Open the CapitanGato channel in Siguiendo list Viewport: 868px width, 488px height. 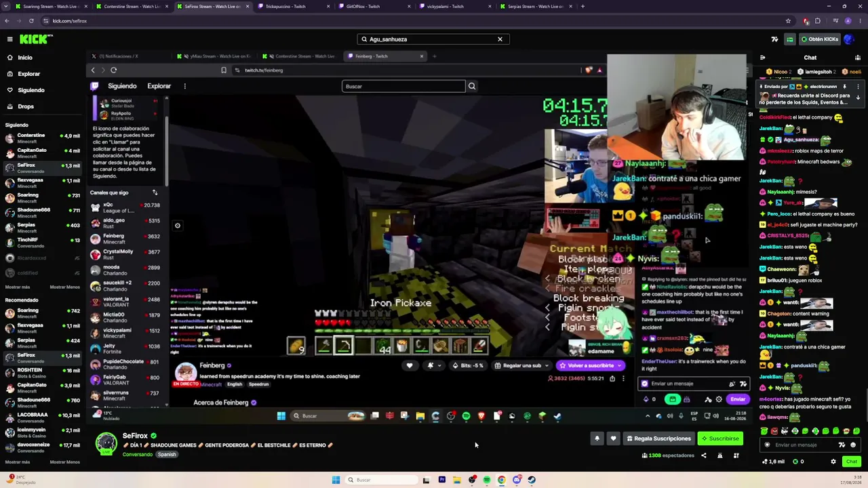pyautogui.click(x=42, y=153)
